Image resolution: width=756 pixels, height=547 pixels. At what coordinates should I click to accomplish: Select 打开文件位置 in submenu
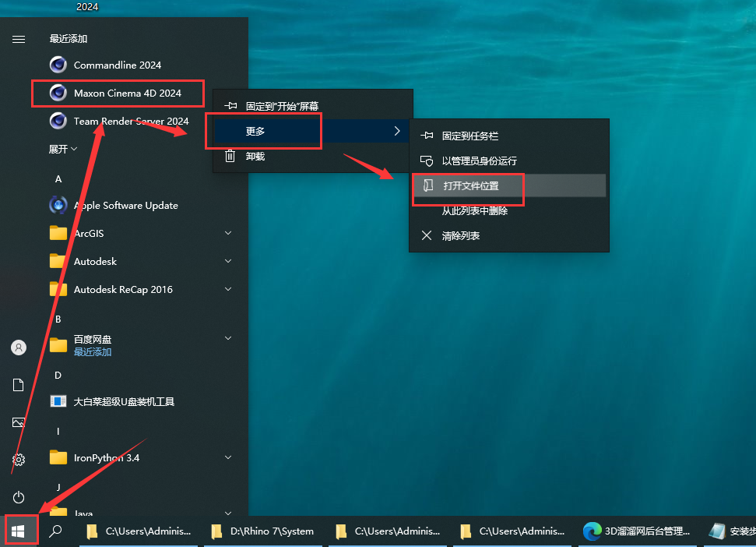point(509,185)
